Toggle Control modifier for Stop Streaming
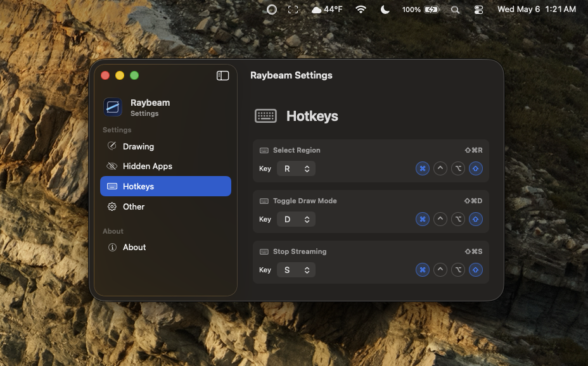588x366 pixels. click(440, 270)
